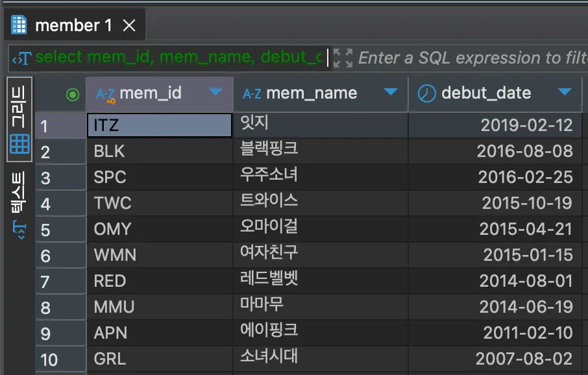Image resolution: width=588 pixels, height=375 pixels.
Task: Select the OMY cell
Action: (x=160, y=229)
